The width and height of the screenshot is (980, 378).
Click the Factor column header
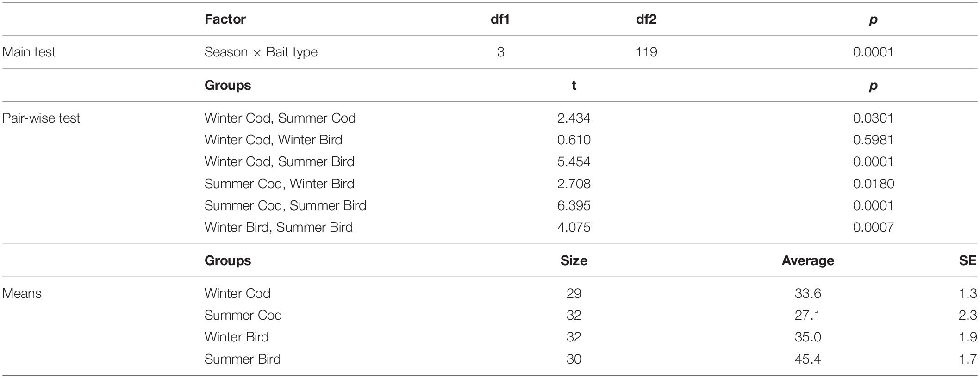pyautogui.click(x=225, y=19)
